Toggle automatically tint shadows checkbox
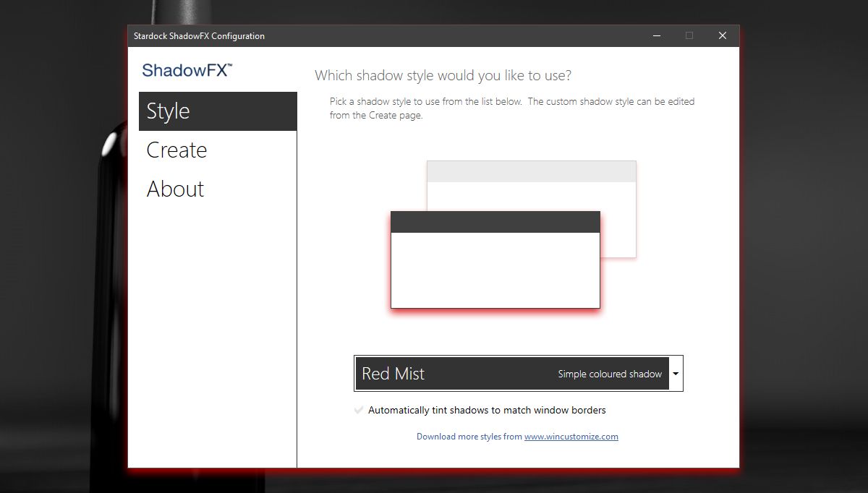868x493 pixels. click(359, 410)
